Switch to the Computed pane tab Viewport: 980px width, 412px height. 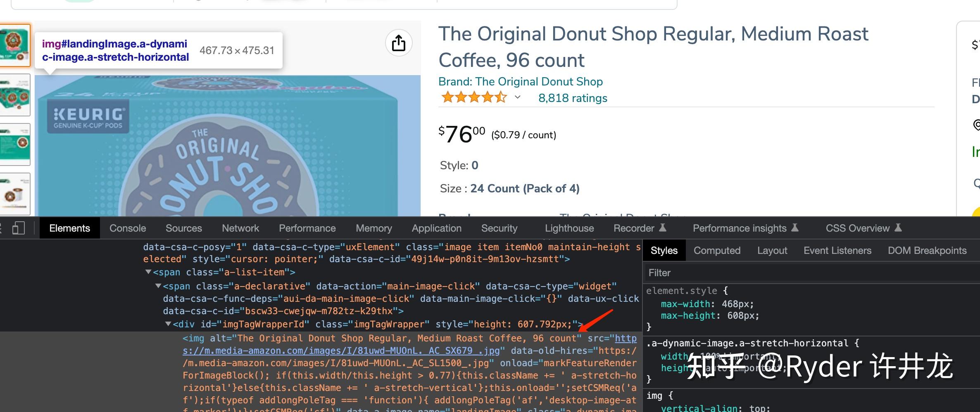pyautogui.click(x=717, y=251)
